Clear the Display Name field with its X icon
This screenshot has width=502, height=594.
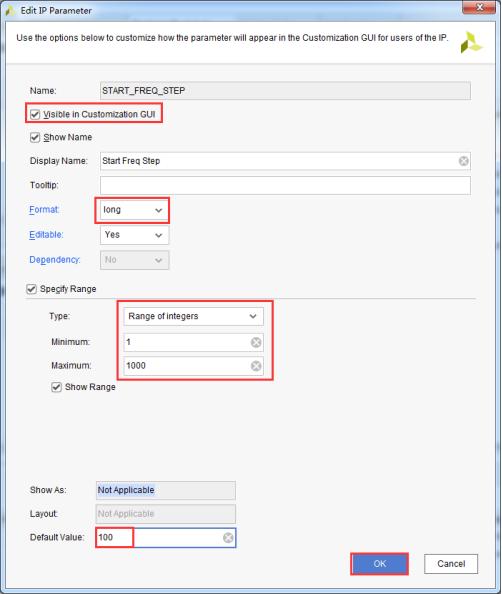(463, 161)
